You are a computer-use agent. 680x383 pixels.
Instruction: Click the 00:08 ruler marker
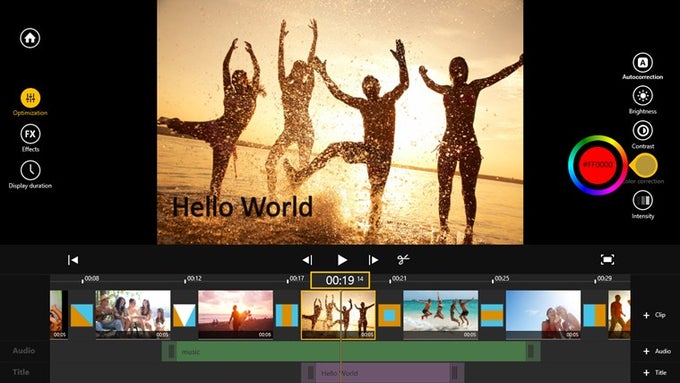(x=91, y=278)
